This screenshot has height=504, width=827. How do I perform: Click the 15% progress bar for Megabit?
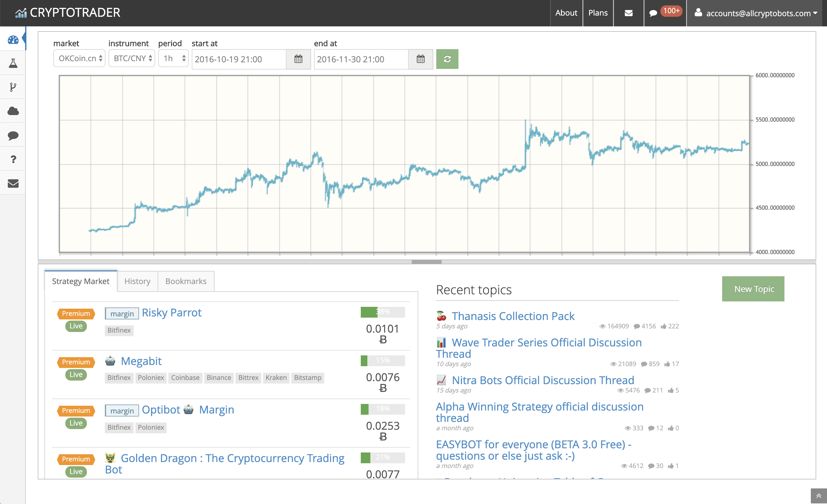click(383, 360)
